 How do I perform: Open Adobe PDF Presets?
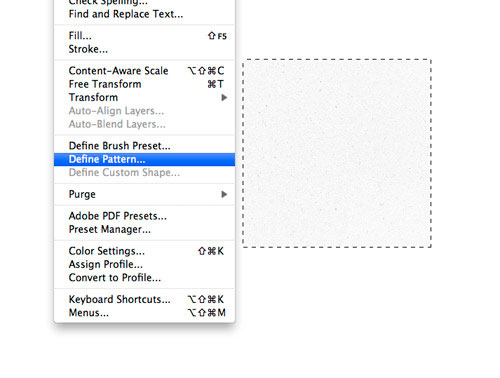144,216
